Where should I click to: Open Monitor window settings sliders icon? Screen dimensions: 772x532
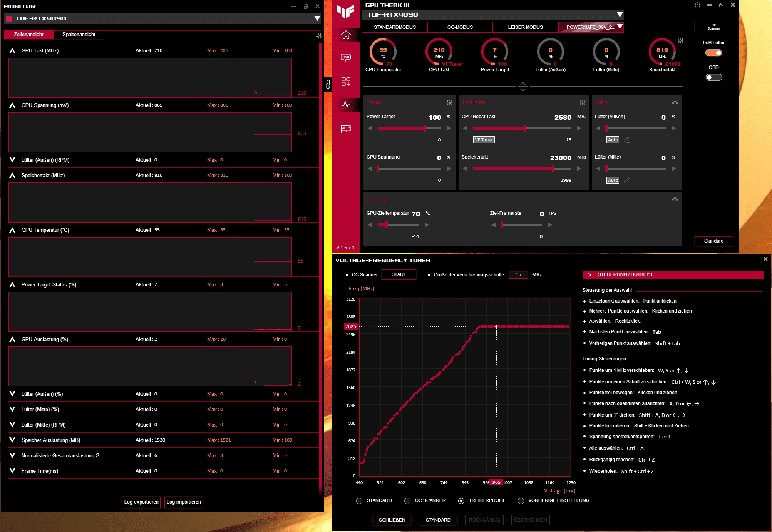[319, 36]
